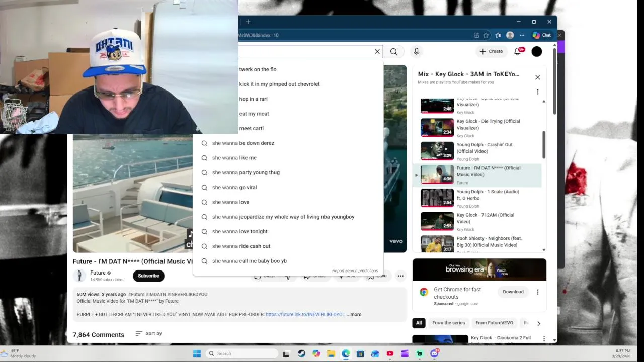Add this page to favorites star

(486, 35)
